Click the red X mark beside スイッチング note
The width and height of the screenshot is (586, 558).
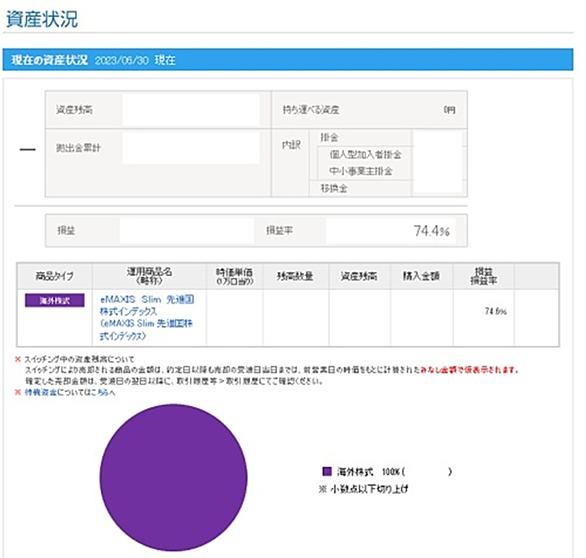coord(18,359)
